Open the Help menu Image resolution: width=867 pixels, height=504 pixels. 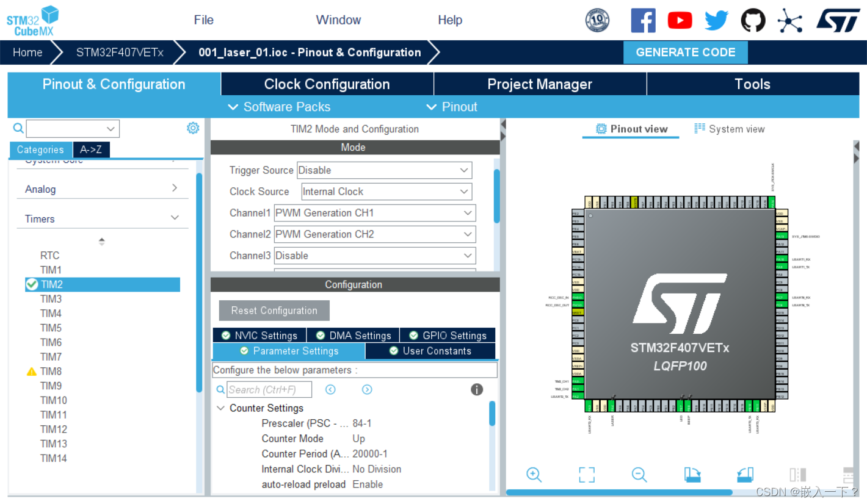(450, 20)
